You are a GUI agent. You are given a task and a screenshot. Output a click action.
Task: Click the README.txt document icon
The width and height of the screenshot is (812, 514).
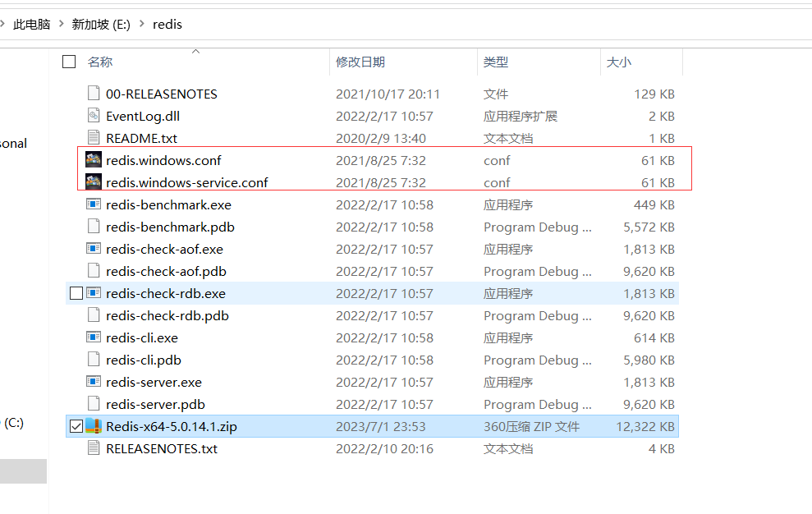pyautogui.click(x=94, y=137)
